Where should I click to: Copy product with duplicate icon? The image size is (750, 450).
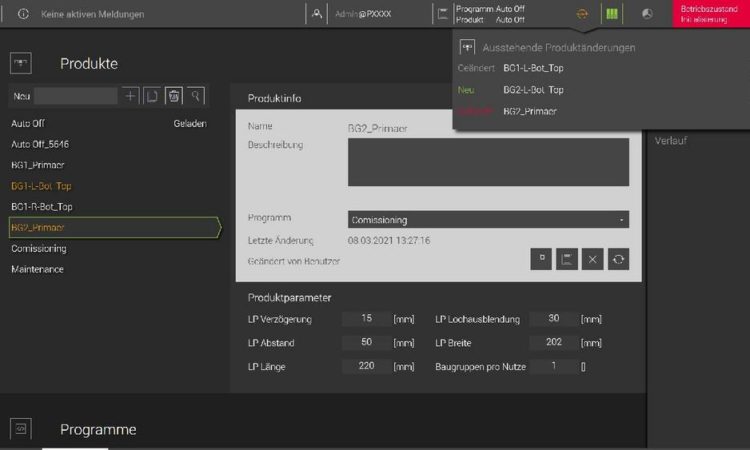tap(152, 96)
